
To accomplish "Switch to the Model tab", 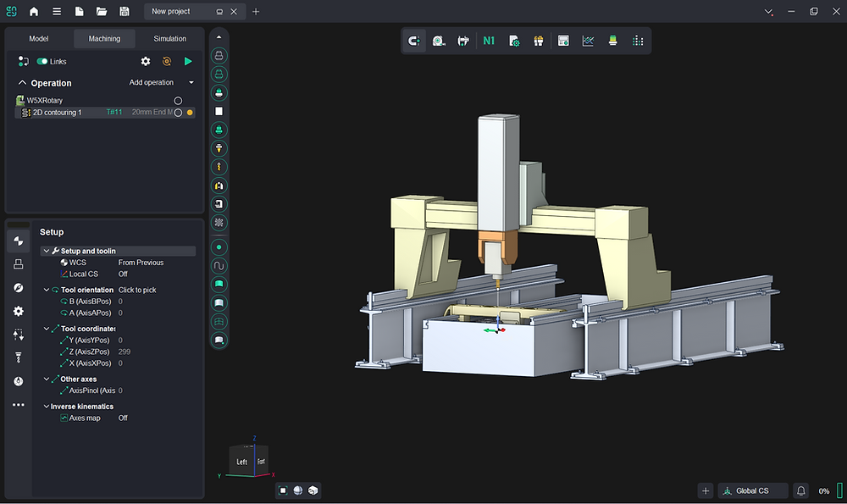I will coord(39,39).
